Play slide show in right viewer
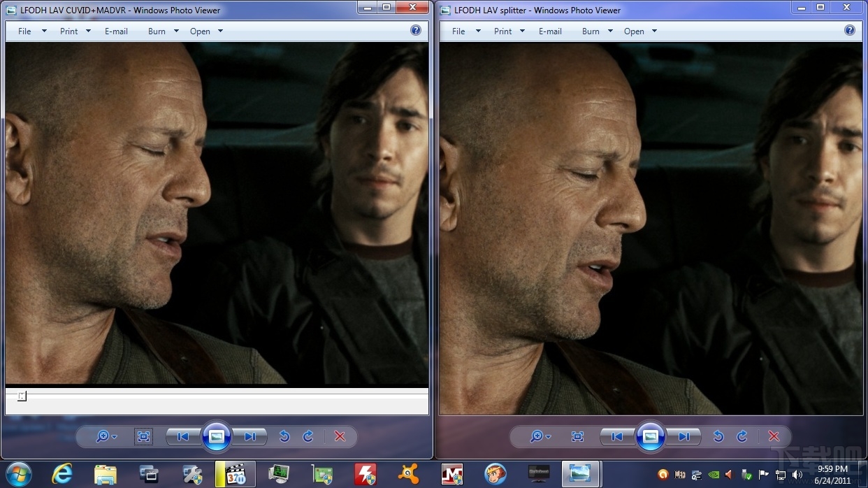The image size is (868, 488). pyautogui.click(x=651, y=437)
